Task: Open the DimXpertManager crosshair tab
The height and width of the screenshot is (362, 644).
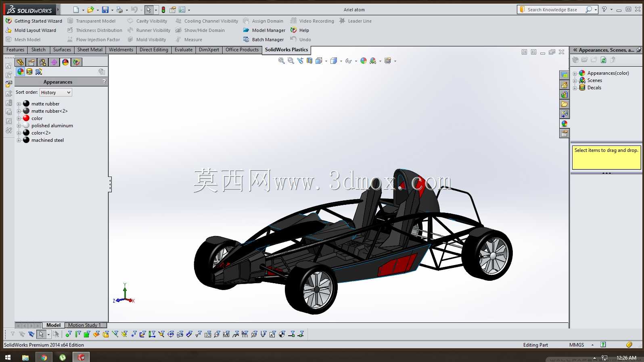Action: tap(54, 62)
